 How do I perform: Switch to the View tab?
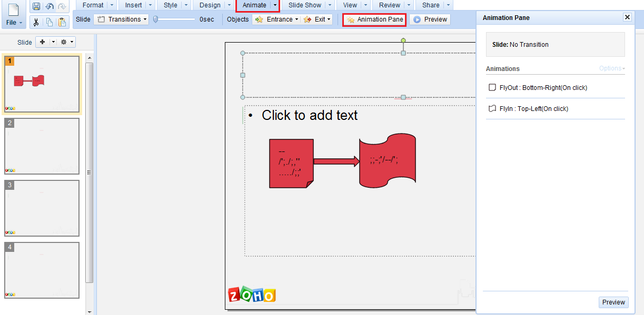tap(350, 5)
